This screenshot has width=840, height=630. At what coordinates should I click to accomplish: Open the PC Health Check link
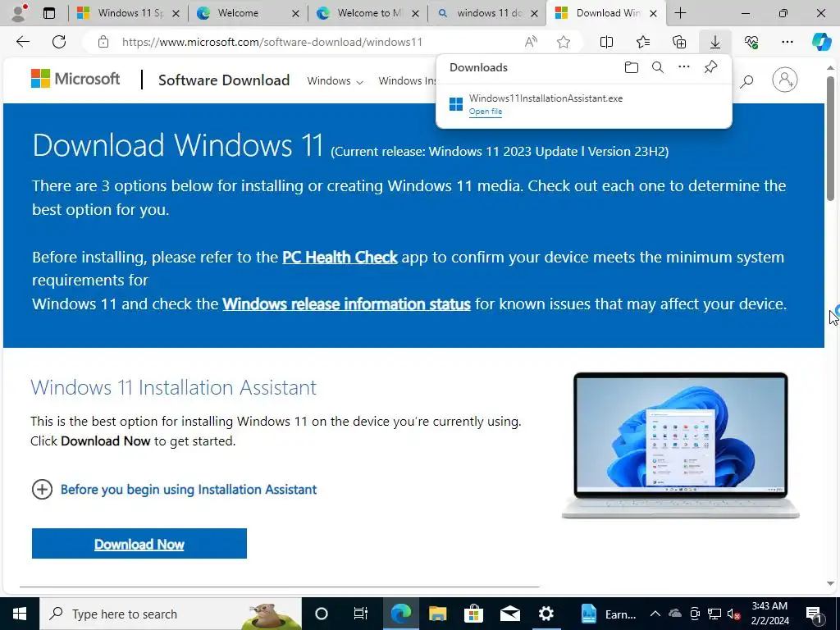point(340,257)
